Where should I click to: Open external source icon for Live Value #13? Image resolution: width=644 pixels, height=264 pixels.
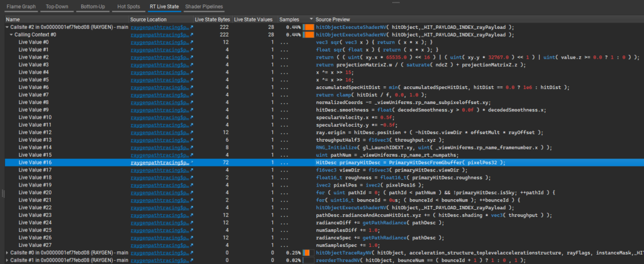coord(191,140)
